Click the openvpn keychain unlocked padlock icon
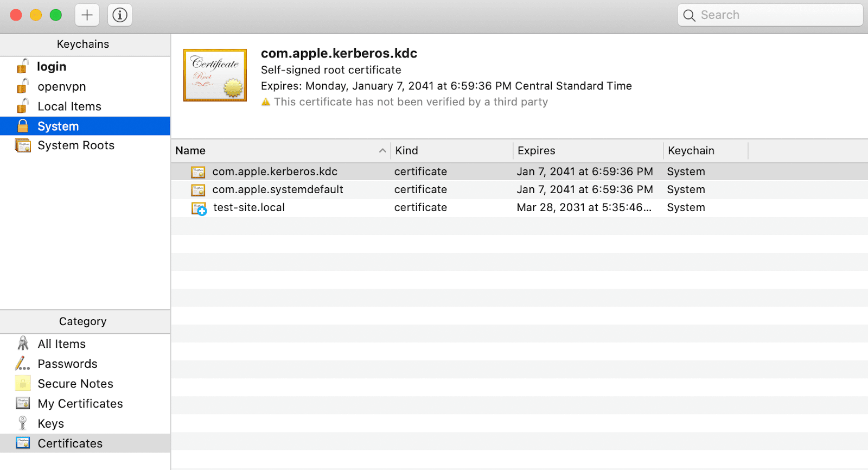This screenshot has height=470, width=868. (22, 86)
